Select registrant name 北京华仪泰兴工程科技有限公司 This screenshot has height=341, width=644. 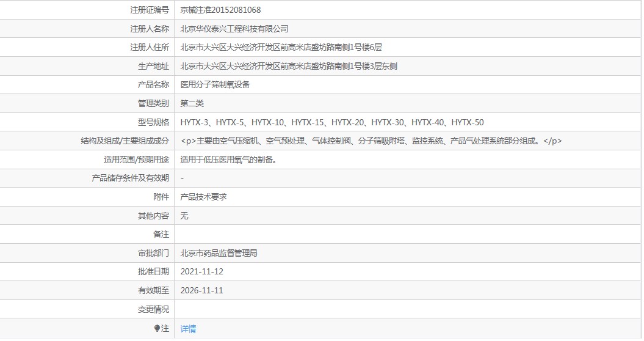click(x=234, y=29)
